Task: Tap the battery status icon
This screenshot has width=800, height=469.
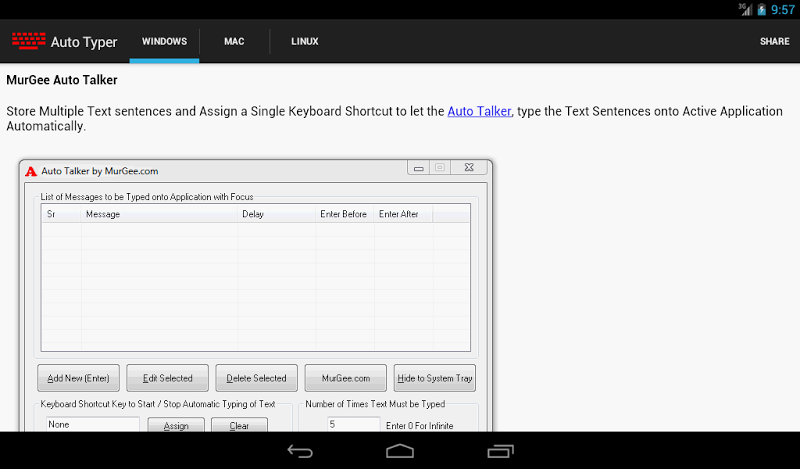Action: coord(762,9)
